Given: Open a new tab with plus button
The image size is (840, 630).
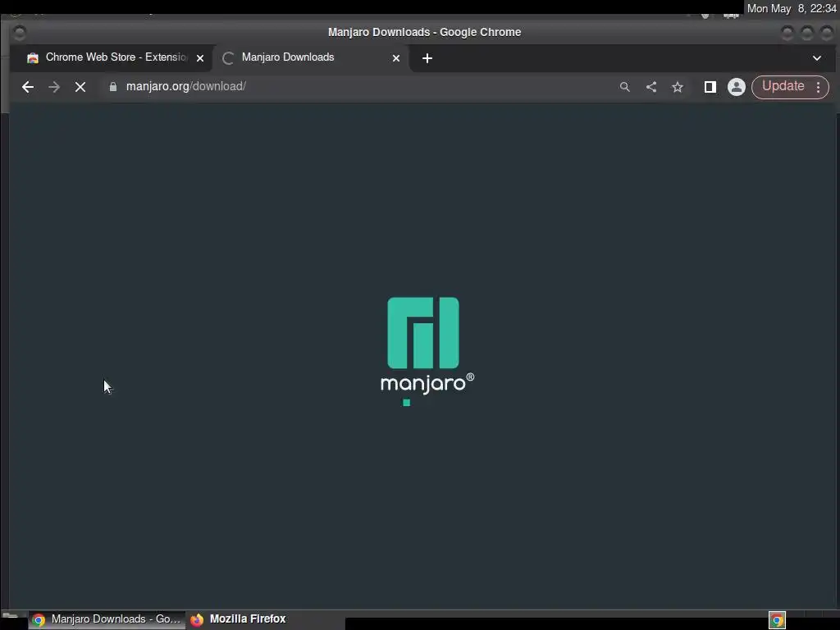Looking at the screenshot, I should click(427, 58).
